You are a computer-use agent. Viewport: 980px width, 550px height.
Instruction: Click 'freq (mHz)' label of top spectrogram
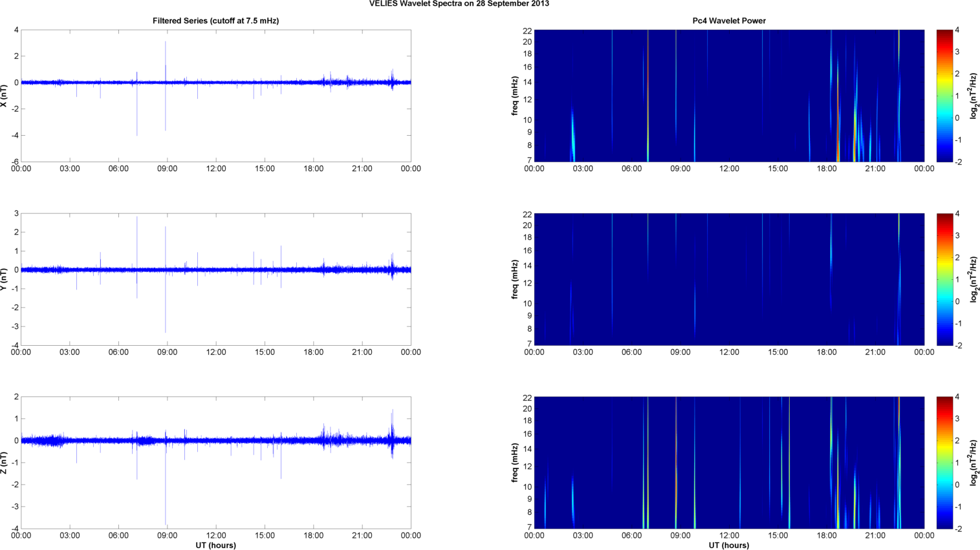[x=515, y=96]
